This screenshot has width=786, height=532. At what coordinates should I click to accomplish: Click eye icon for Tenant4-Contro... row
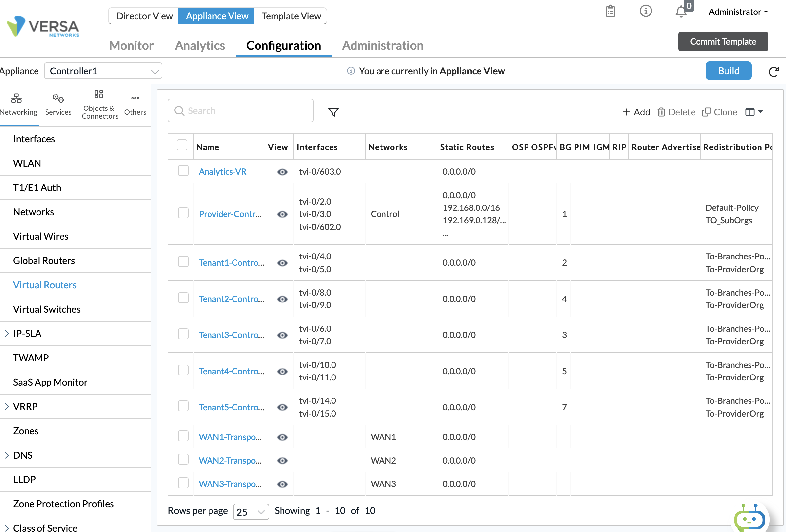click(282, 371)
